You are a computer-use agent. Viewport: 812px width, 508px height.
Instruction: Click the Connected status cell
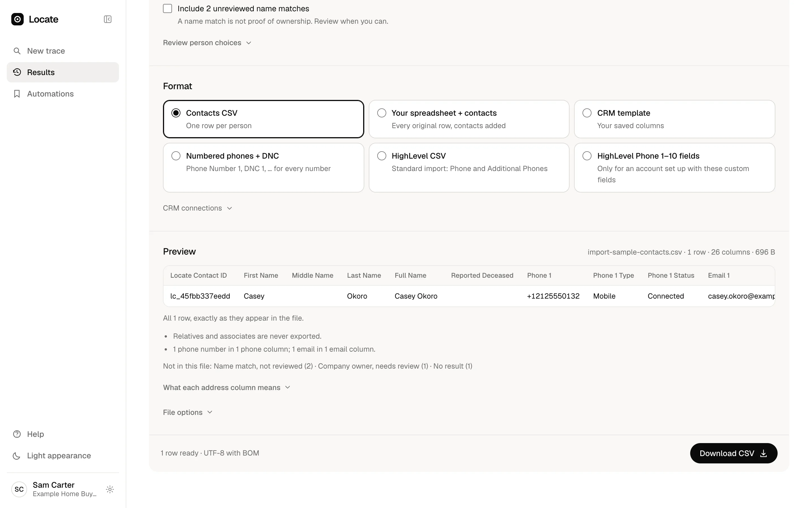pyautogui.click(x=666, y=296)
